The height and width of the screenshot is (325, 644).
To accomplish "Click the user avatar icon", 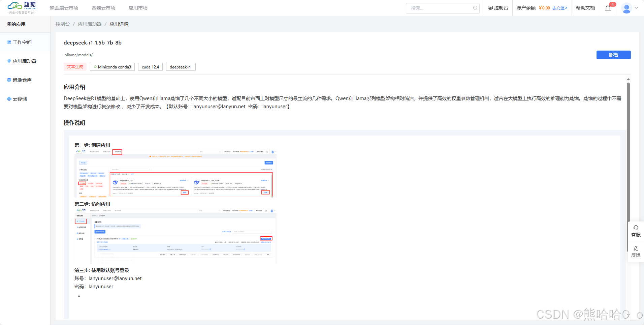I will pos(626,8).
